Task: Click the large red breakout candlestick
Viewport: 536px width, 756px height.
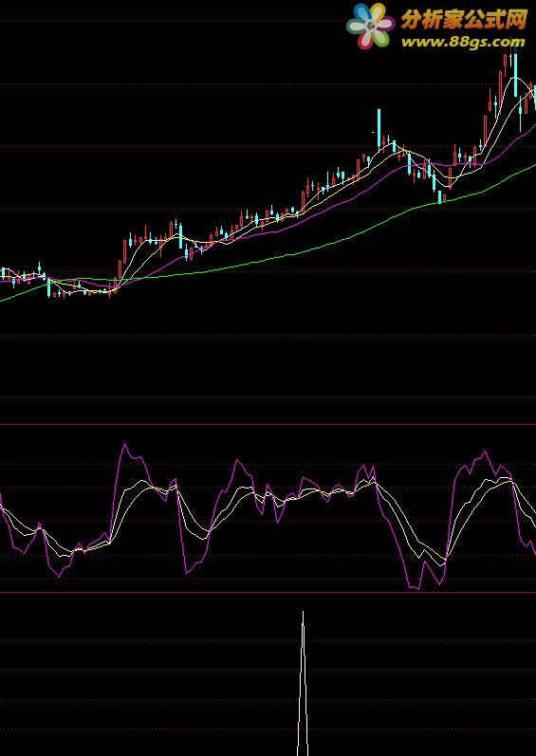Action: [125, 250]
